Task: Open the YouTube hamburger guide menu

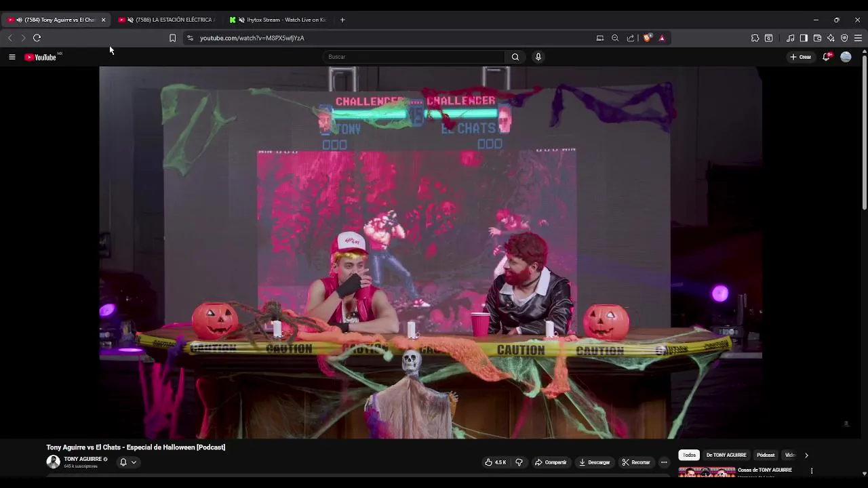Action: coord(12,57)
